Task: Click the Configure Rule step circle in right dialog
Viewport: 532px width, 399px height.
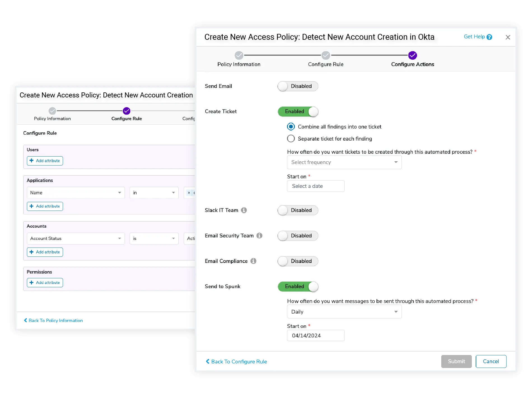Action: click(x=326, y=55)
